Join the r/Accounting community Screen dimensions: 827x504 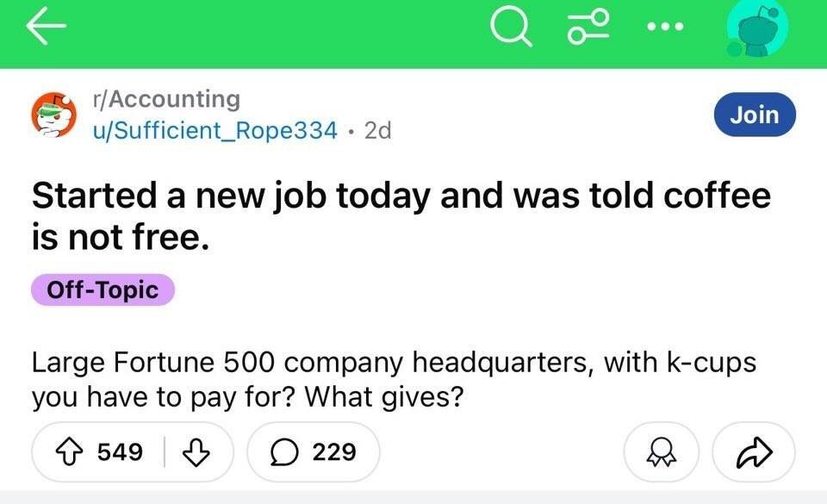[754, 115]
